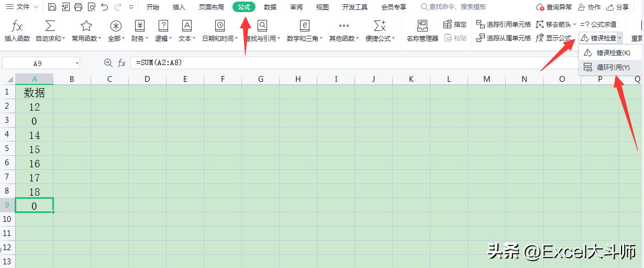Viewport: 644px width, 268px height.
Task: Select column A header
Action: (34, 79)
